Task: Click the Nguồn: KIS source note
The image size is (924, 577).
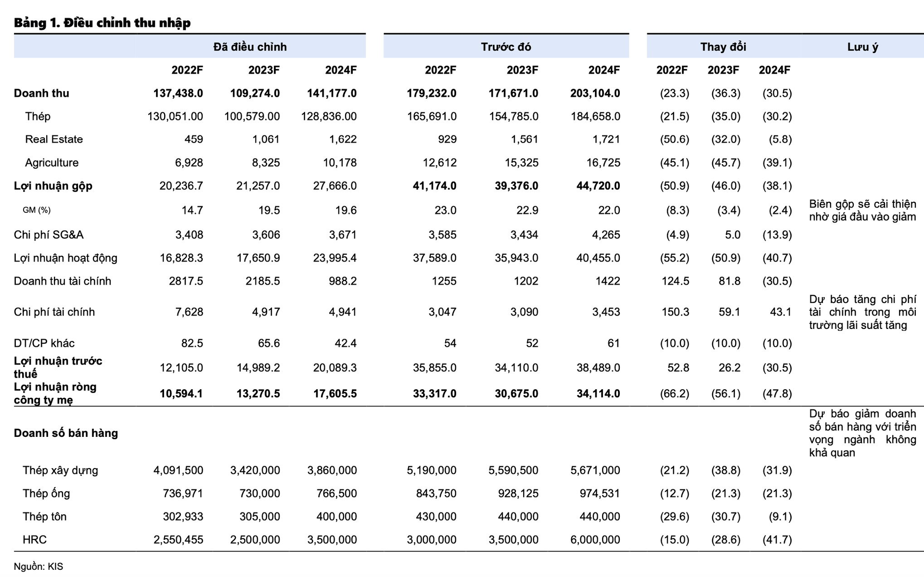Action: tap(38, 566)
